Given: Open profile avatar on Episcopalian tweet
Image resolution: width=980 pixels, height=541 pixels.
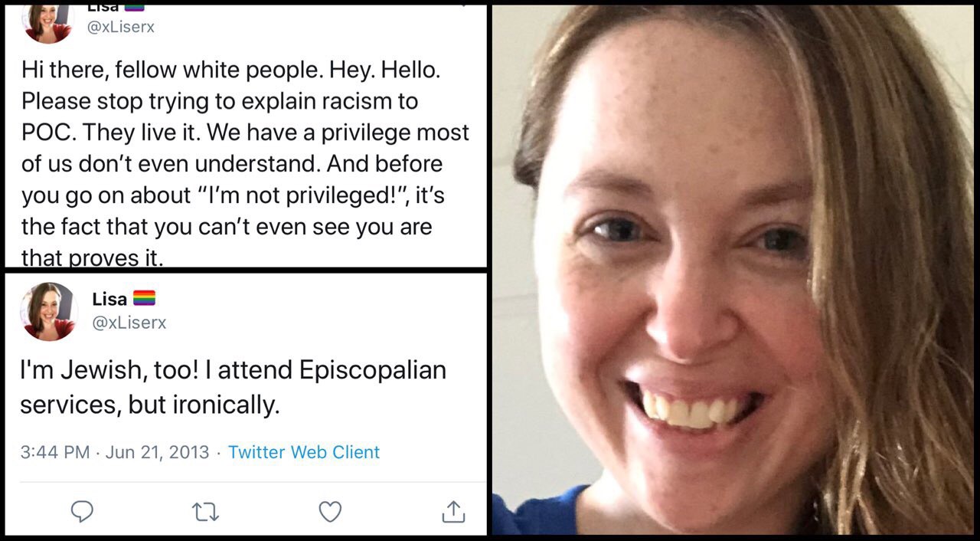Looking at the screenshot, I should tap(51, 311).
